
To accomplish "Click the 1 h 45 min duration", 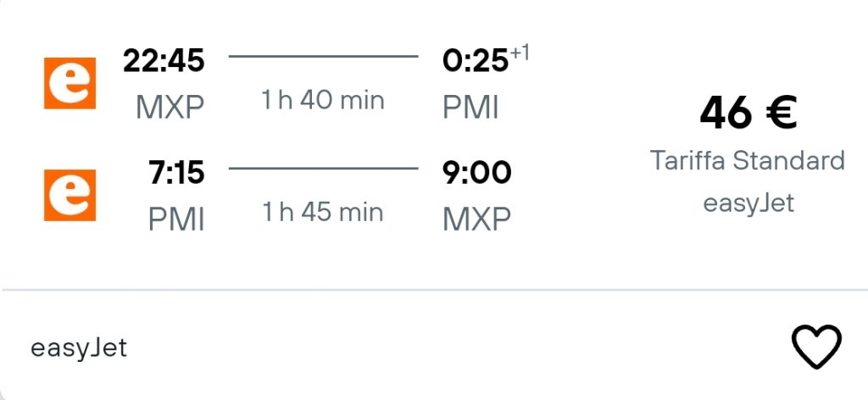I will (323, 213).
